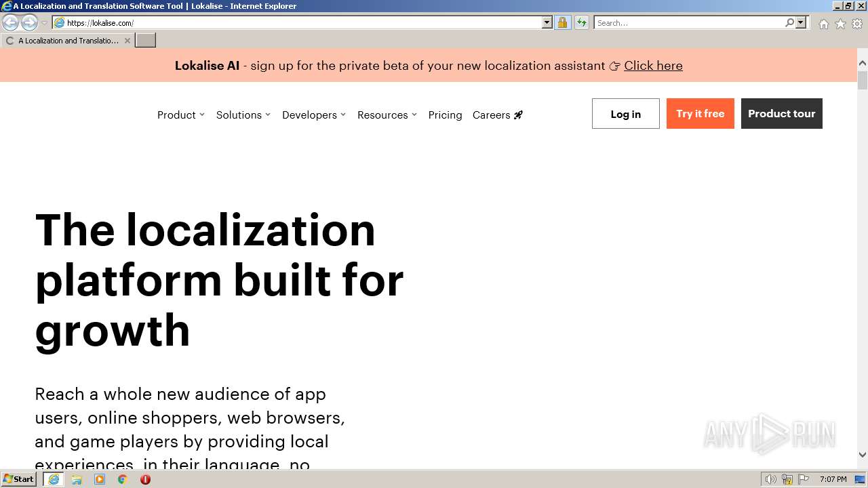Click the Show desktop button
868x488 pixels.
click(861, 479)
